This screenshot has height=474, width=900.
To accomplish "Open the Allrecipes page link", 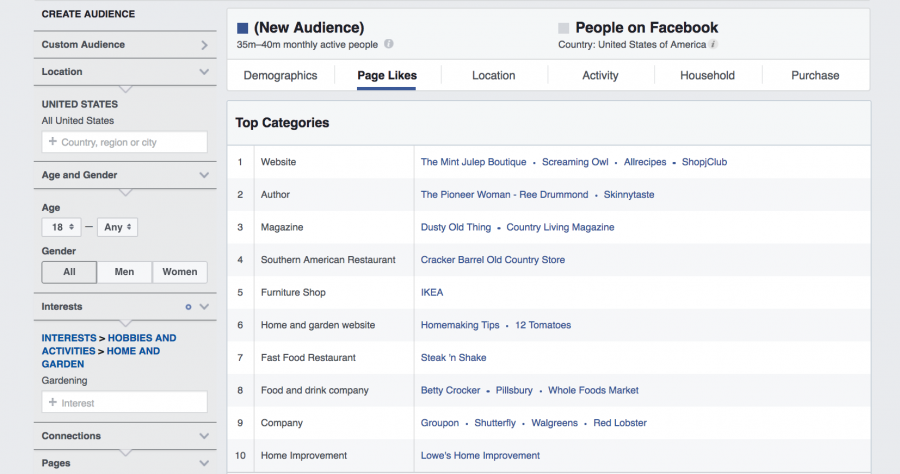I will pos(645,162).
